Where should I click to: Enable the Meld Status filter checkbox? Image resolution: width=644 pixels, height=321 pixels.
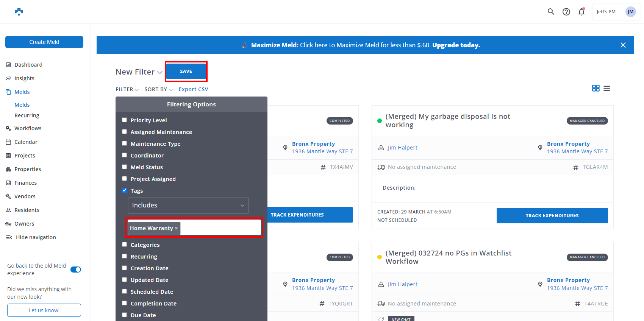(124, 167)
